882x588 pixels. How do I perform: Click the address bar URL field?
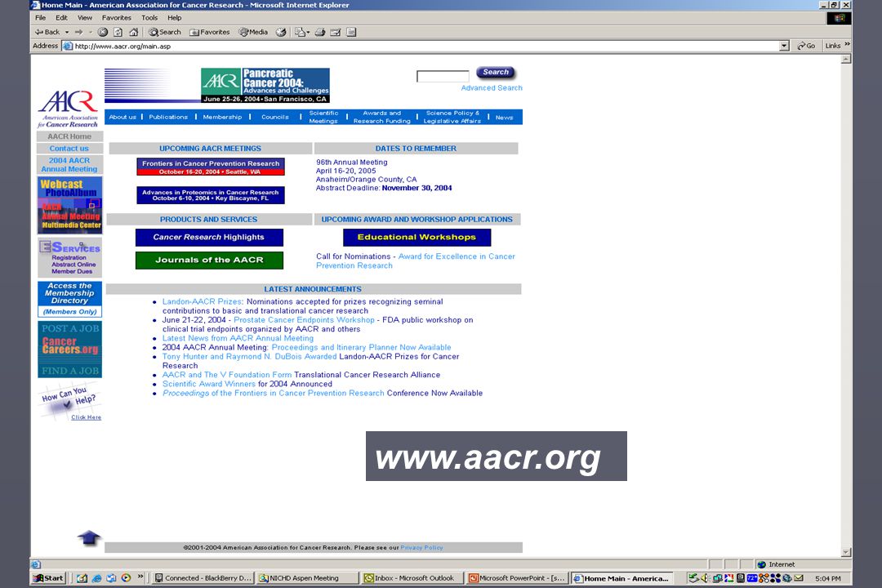coord(422,46)
